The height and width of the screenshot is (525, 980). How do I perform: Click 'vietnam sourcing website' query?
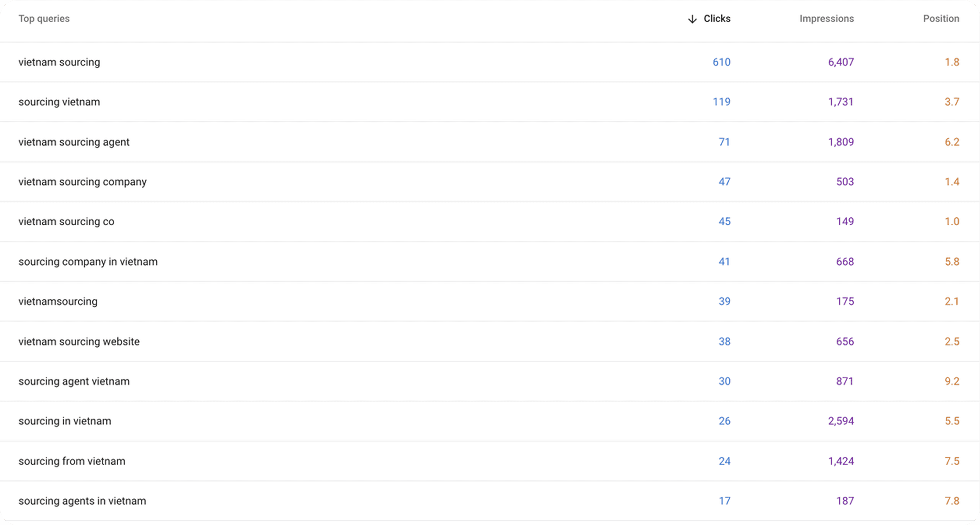pos(79,342)
